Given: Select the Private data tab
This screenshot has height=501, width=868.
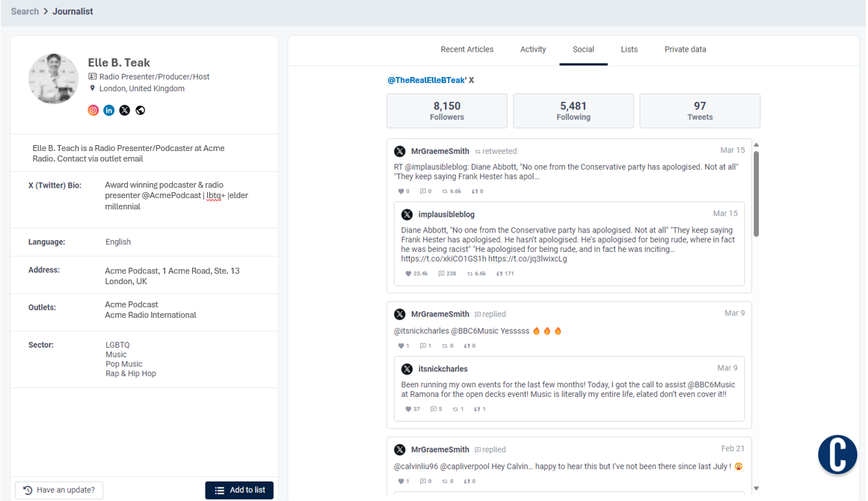Looking at the screenshot, I should tap(685, 49).
